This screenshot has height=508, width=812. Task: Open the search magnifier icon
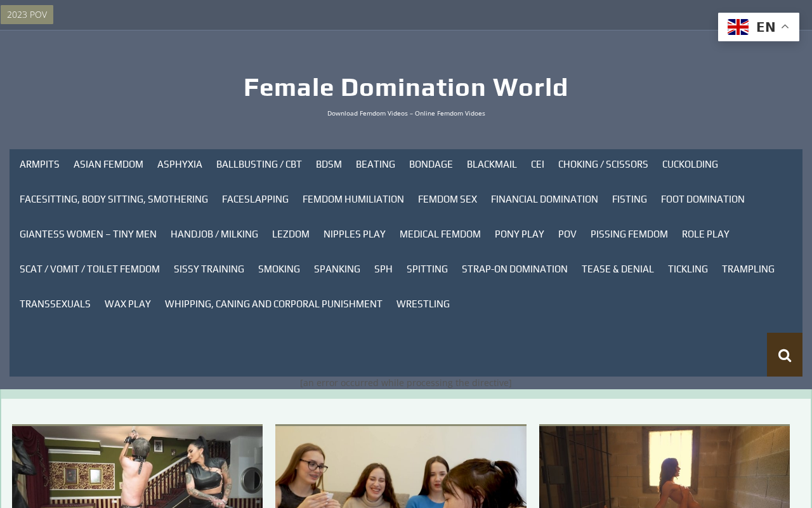click(x=784, y=355)
